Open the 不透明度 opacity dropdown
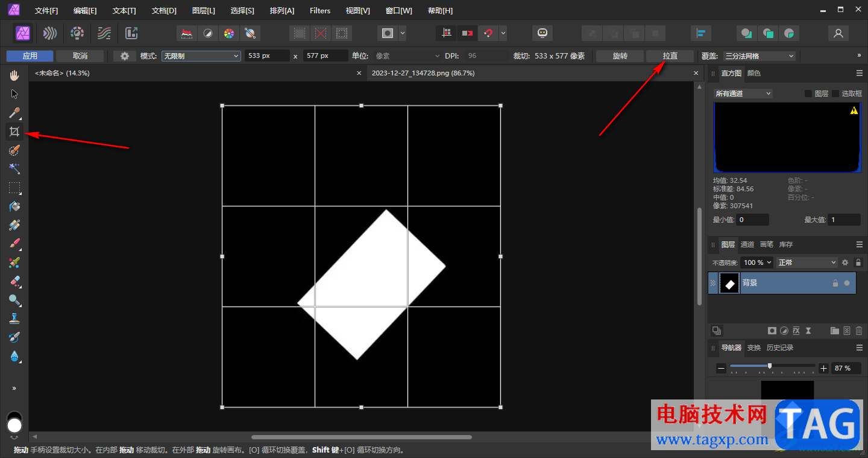868x458 pixels. [757, 262]
